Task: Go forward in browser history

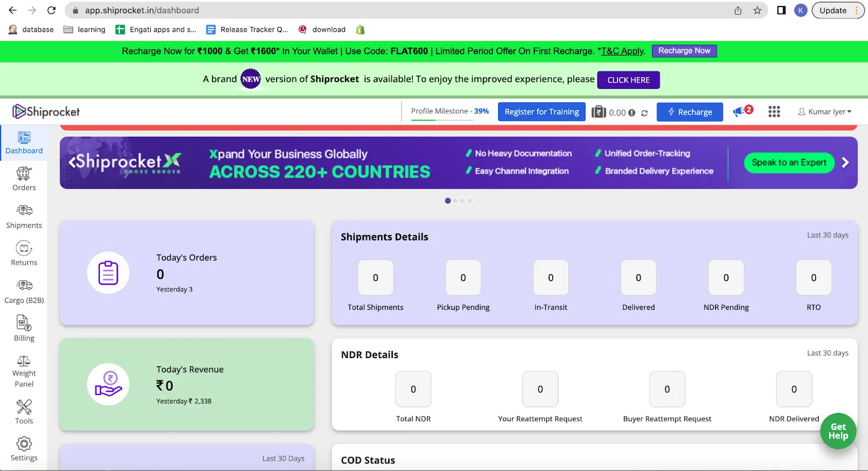Action: point(32,10)
